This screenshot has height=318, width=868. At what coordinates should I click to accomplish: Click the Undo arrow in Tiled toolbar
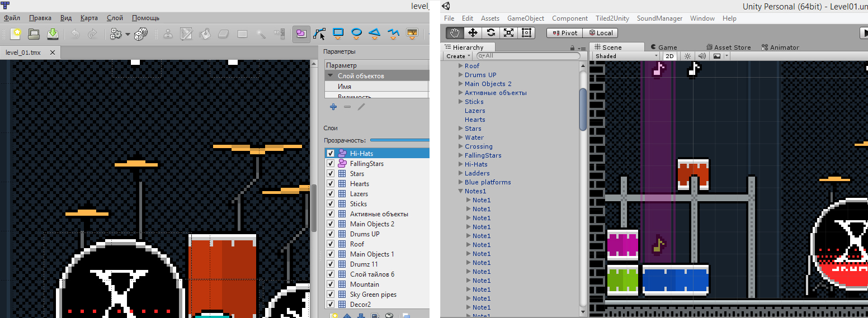[75, 34]
